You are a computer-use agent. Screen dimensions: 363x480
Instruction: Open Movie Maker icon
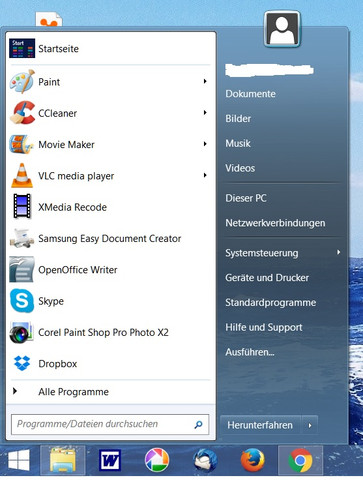tap(22, 144)
